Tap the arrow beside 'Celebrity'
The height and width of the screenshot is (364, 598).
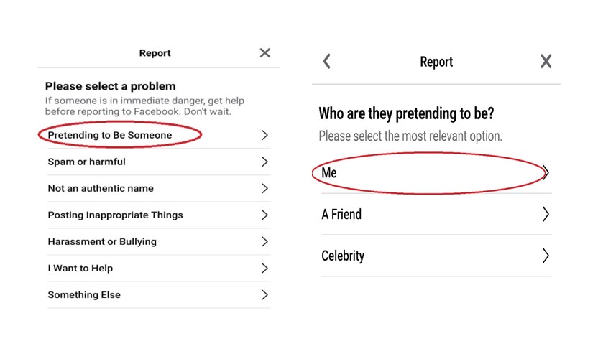point(546,256)
